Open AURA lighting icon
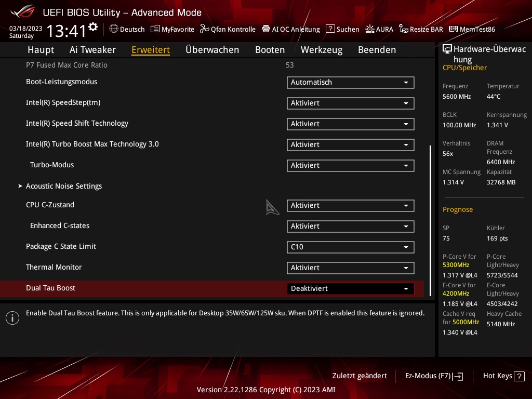 coord(370,29)
